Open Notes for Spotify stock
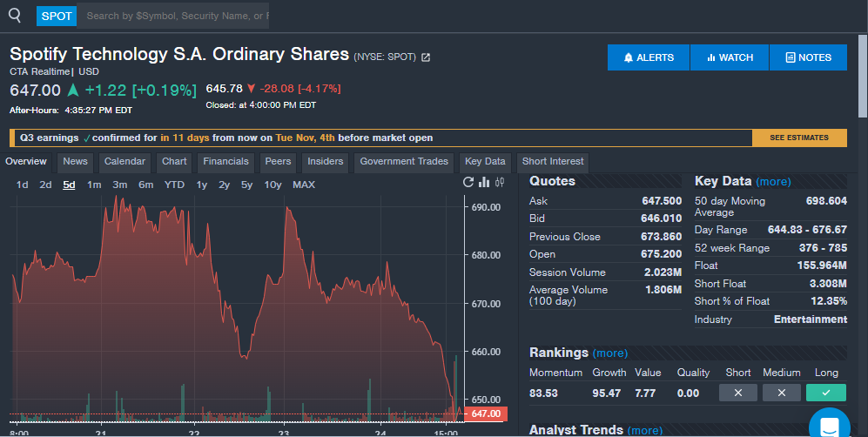The width and height of the screenshot is (868, 437). coord(808,57)
